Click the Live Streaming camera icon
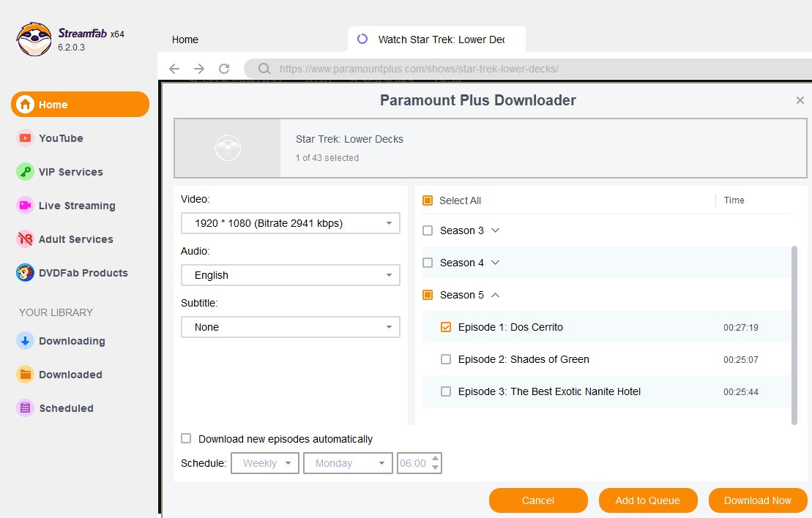The height and width of the screenshot is (518, 812). tap(25, 206)
